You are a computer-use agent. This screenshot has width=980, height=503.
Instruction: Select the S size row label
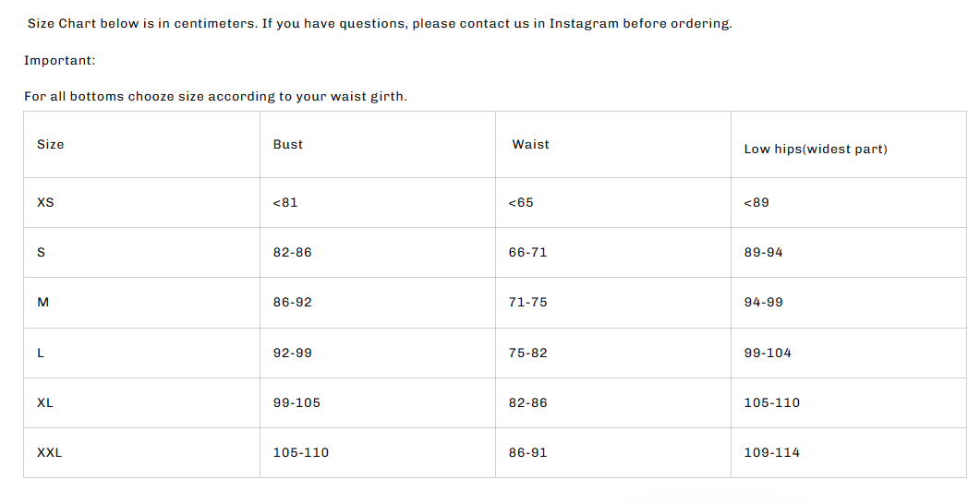coord(41,252)
